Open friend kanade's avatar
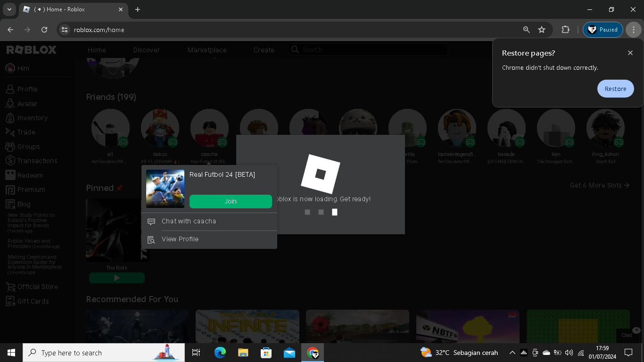Viewport: 644px width, 362px height. (506, 128)
